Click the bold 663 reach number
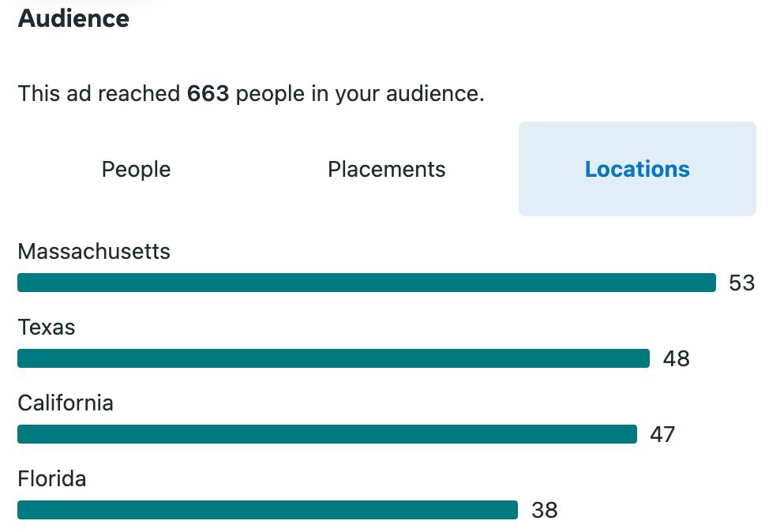This screenshot has width=780, height=532. 208,94
